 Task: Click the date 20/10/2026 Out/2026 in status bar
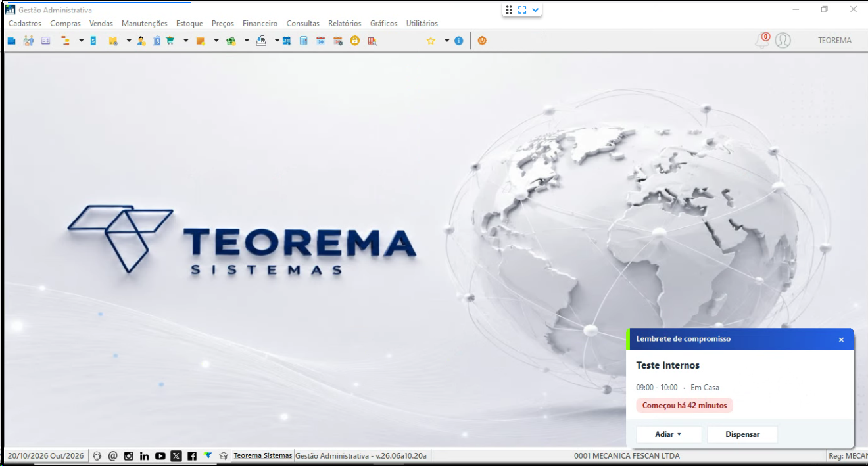point(46,456)
